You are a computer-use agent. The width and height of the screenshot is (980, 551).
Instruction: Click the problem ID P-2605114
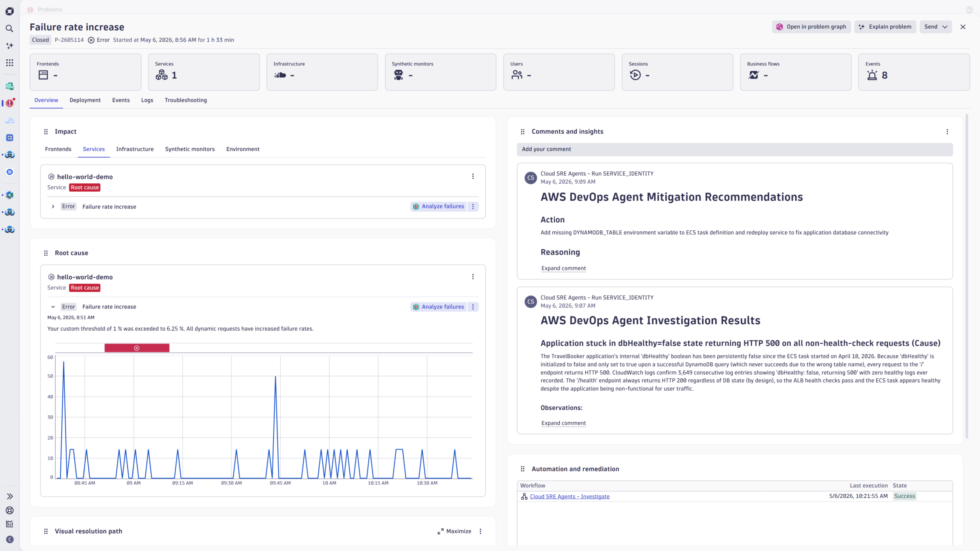tap(69, 40)
